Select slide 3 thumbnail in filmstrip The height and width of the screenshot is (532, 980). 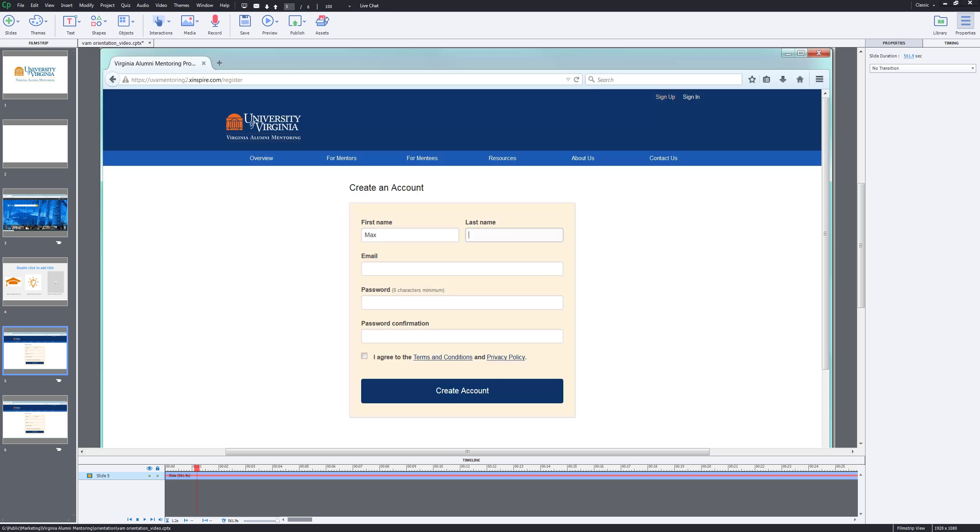(x=35, y=213)
